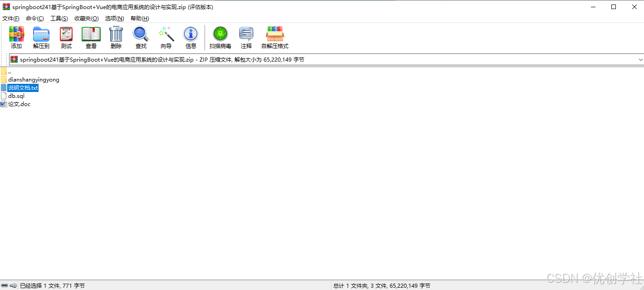The image size is (644, 290).
Task: Click the 论文.doc Word document icon
Action: pyautogui.click(x=4, y=104)
